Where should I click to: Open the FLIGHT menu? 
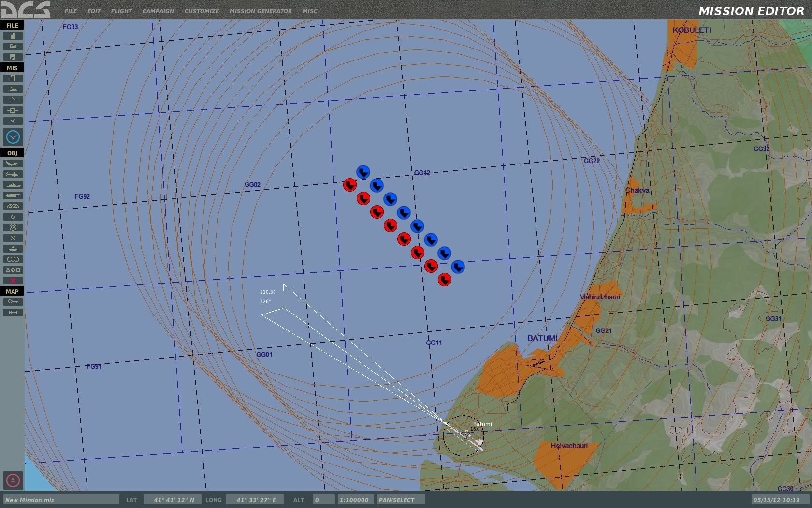click(121, 11)
